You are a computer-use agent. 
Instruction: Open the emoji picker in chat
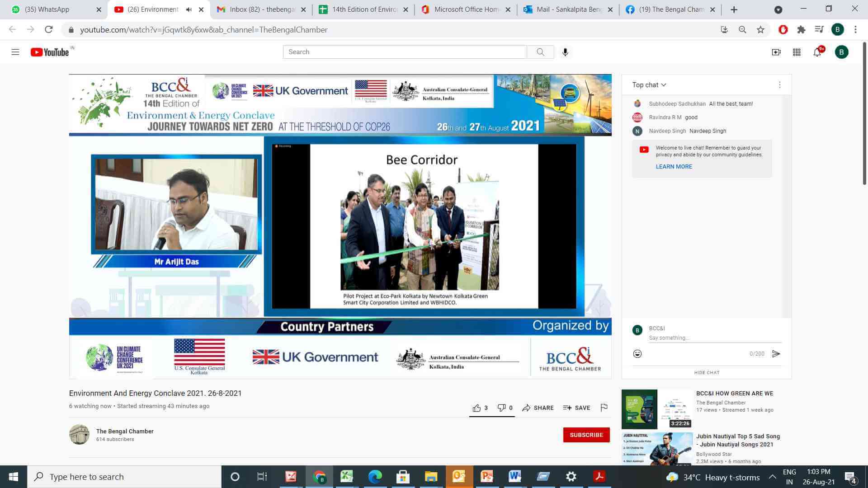637,354
